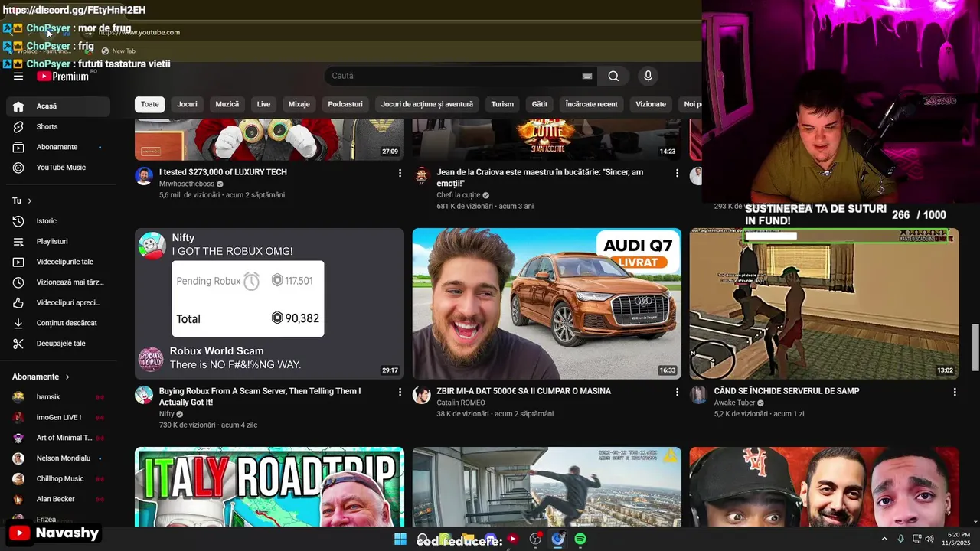Click Nifty channel avatar under Robux video
The height and width of the screenshot is (551, 980).
pyautogui.click(x=144, y=395)
